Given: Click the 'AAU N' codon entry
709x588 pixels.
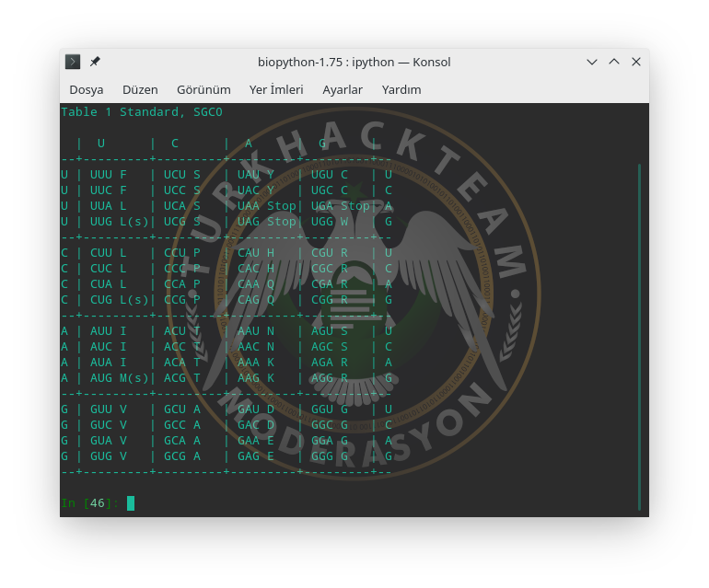Looking at the screenshot, I should click(x=256, y=331).
